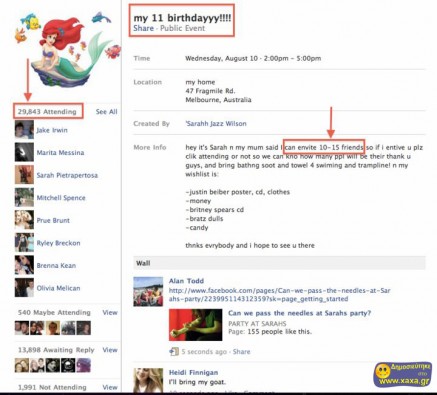Image resolution: width=437 pixels, height=395 pixels.
Task: View the 540 Maybe Attending list
Action: (110, 312)
